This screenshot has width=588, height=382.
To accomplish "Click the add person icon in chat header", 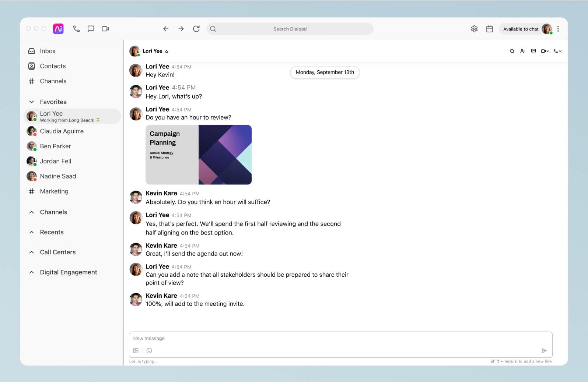I will coord(522,51).
